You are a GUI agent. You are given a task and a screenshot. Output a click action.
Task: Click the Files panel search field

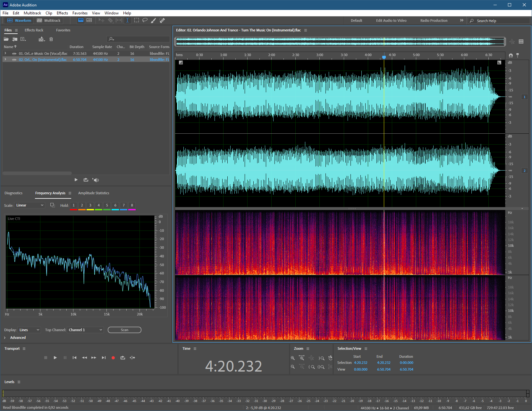coord(138,39)
